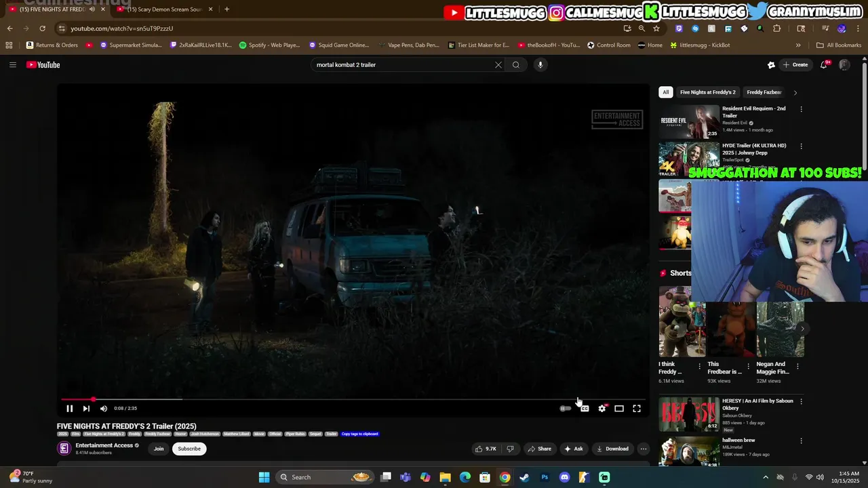
Task: Like the video
Action: (486, 449)
